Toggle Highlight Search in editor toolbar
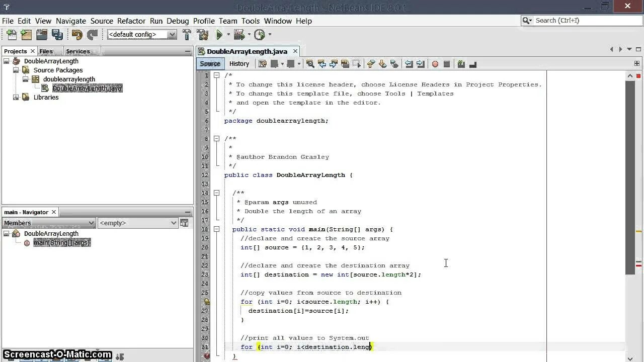Screen dimensions: 644x362 [x=345, y=64]
